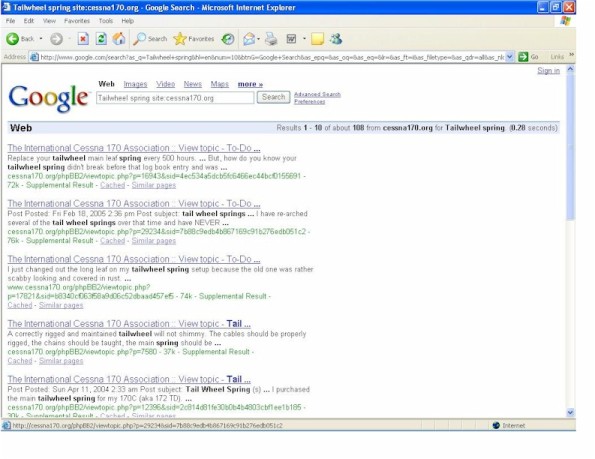The width and height of the screenshot is (595, 459).
Task: Click the browser address URL field
Action: [272, 57]
